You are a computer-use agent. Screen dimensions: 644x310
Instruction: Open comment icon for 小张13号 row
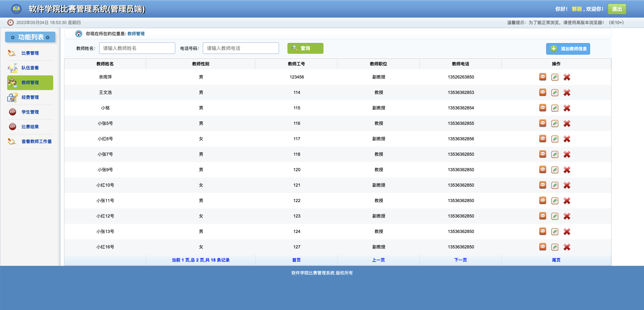pyautogui.click(x=542, y=231)
